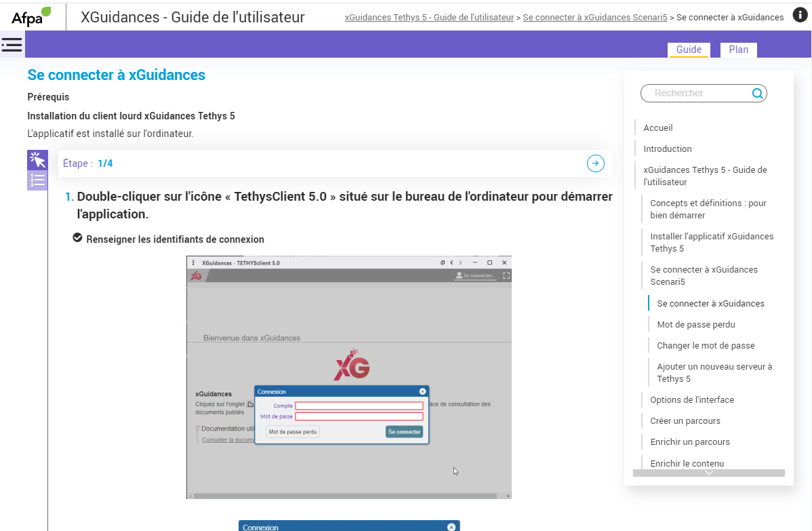Click the step 1 instruction about TethysClient 5.0

tap(345, 205)
